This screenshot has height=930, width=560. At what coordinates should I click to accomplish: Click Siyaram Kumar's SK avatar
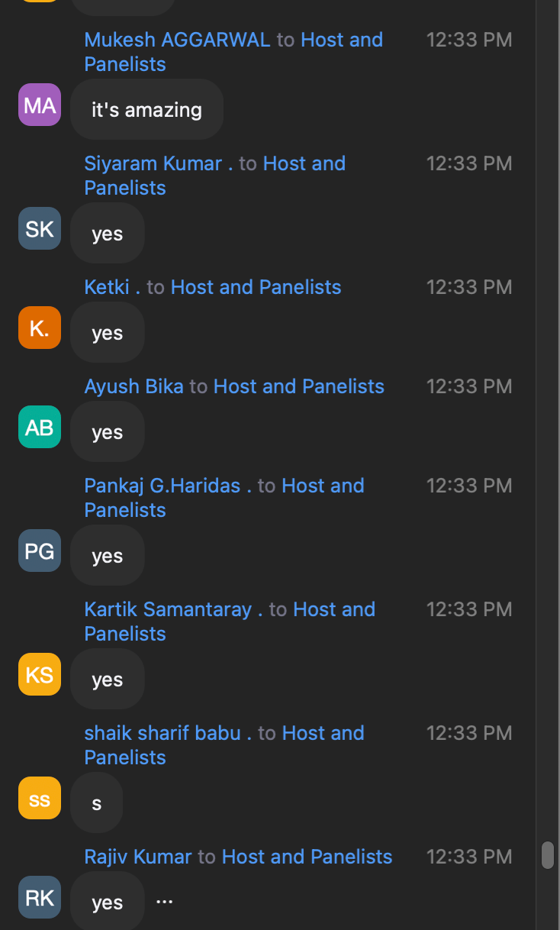tap(39, 228)
